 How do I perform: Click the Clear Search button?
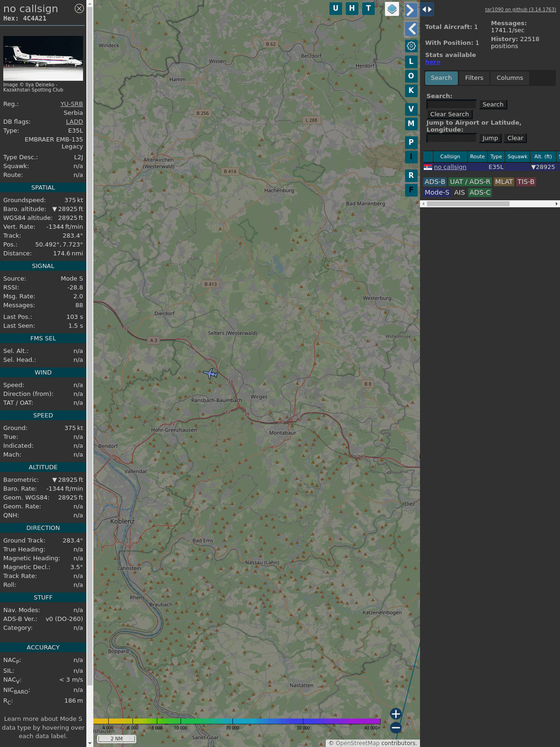(x=449, y=114)
